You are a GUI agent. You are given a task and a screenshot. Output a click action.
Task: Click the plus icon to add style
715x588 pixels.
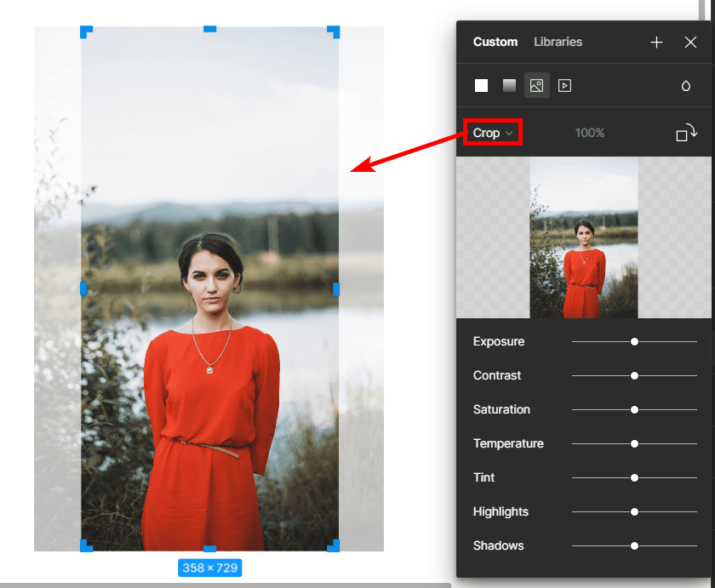[x=656, y=43]
